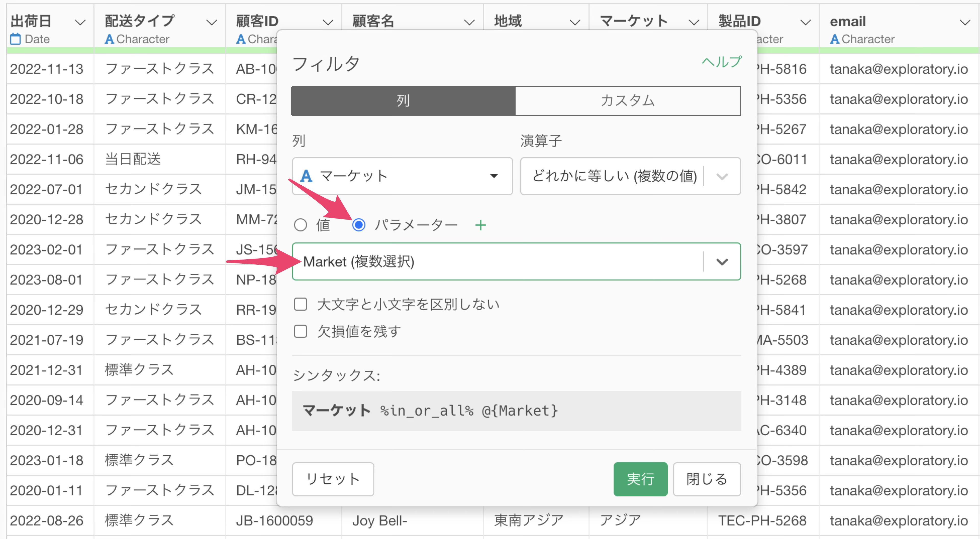This screenshot has height=539, width=980.
Task: Switch to the 列 tab
Action: (403, 101)
